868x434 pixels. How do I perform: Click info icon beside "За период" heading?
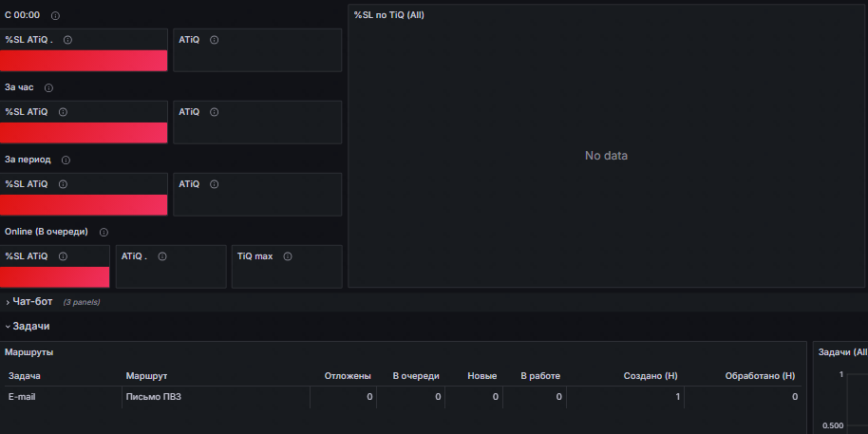(66, 160)
